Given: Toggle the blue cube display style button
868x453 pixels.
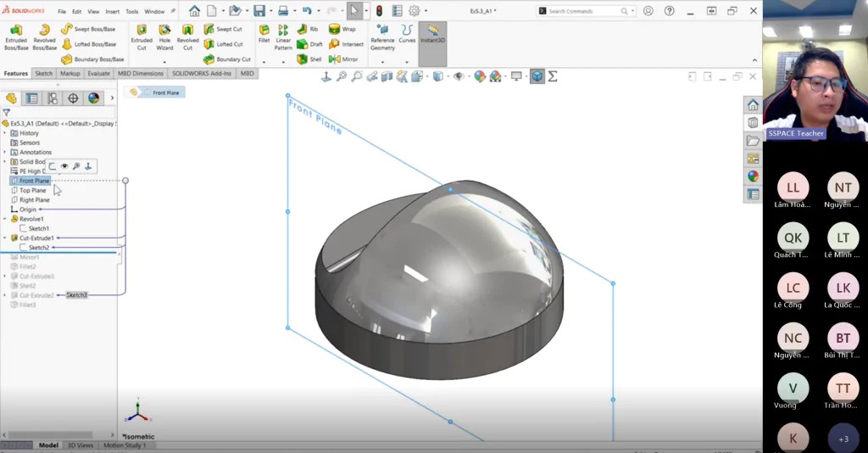Looking at the screenshot, I should tap(537, 76).
